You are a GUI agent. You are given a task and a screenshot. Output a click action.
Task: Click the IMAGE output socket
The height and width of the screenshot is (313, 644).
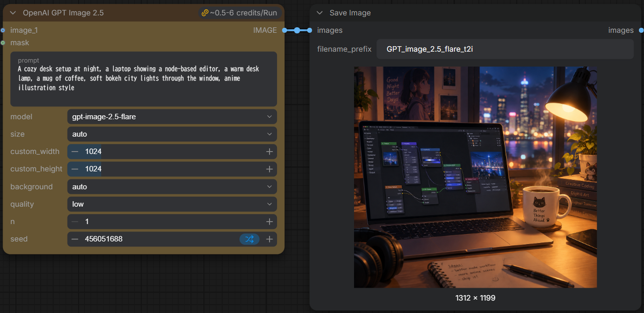point(285,30)
